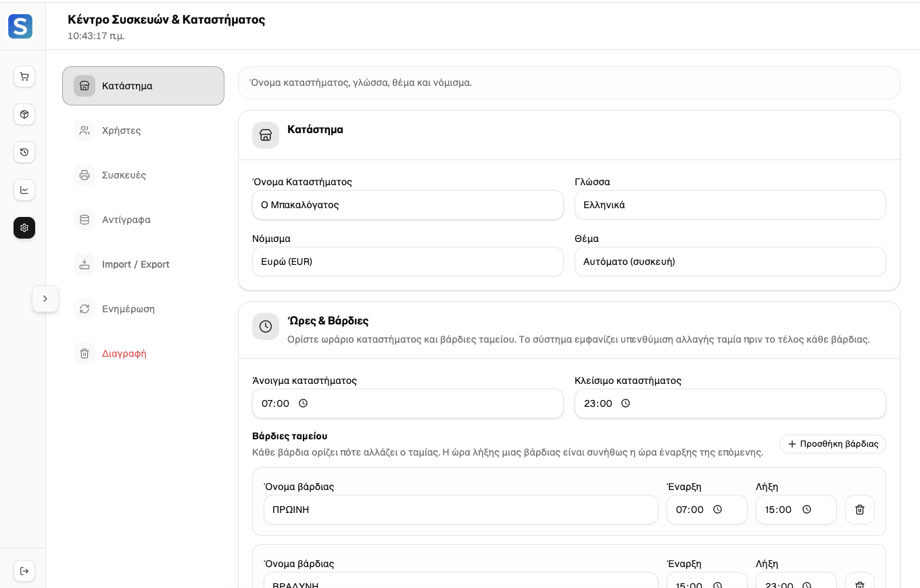Select the Χρήστες settings tab
Viewport: 920px width, 588px height.
coord(143,130)
